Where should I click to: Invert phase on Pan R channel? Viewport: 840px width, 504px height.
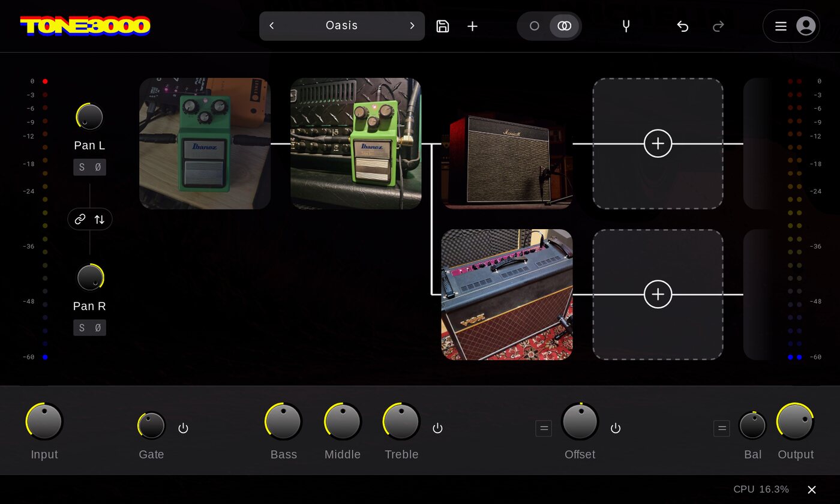click(x=98, y=328)
